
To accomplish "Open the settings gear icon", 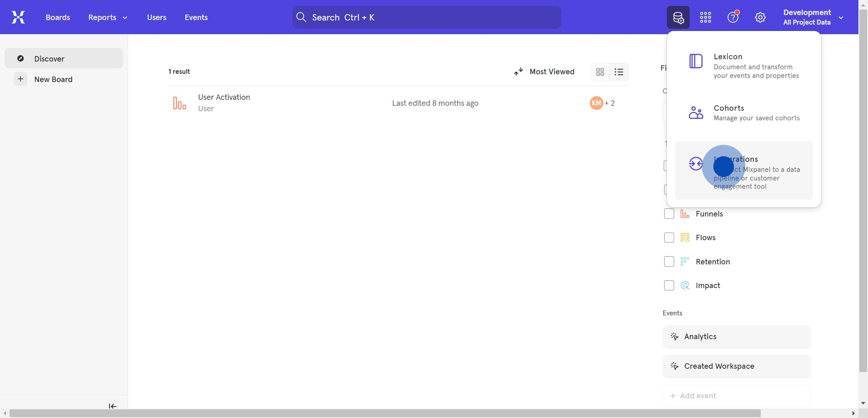I will point(760,17).
